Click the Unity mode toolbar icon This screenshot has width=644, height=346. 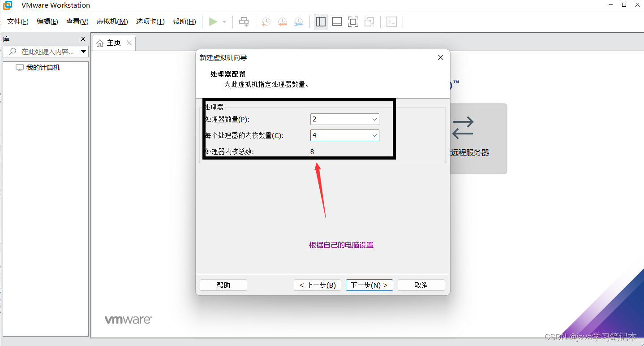click(x=369, y=22)
